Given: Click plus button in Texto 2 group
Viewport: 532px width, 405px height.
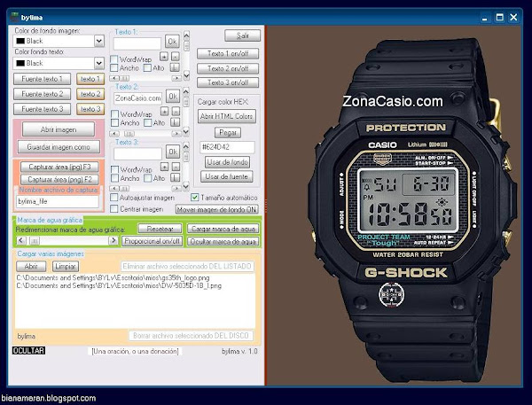Looking at the screenshot, I should tap(164, 112).
